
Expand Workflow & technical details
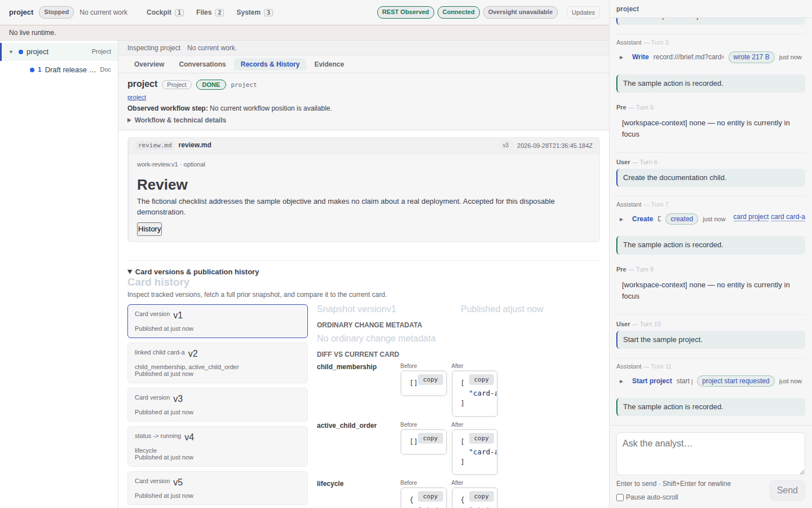[176, 120]
